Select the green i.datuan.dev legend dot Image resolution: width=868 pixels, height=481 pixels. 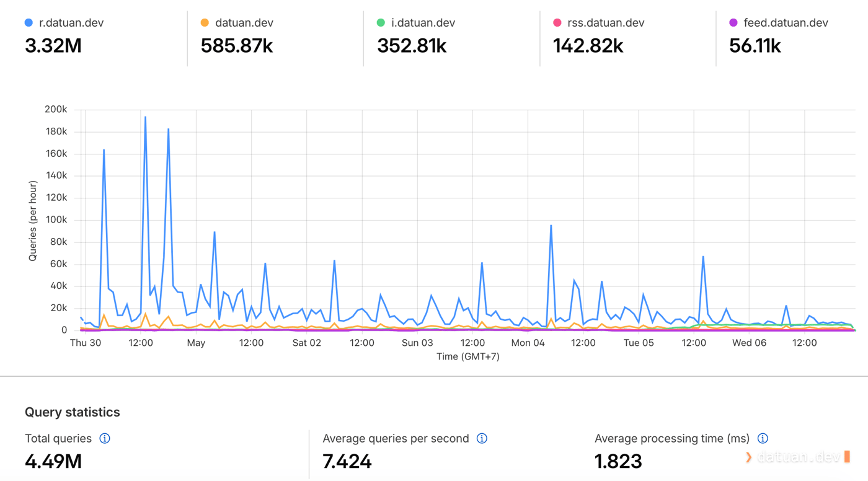(x=381, y=23)
